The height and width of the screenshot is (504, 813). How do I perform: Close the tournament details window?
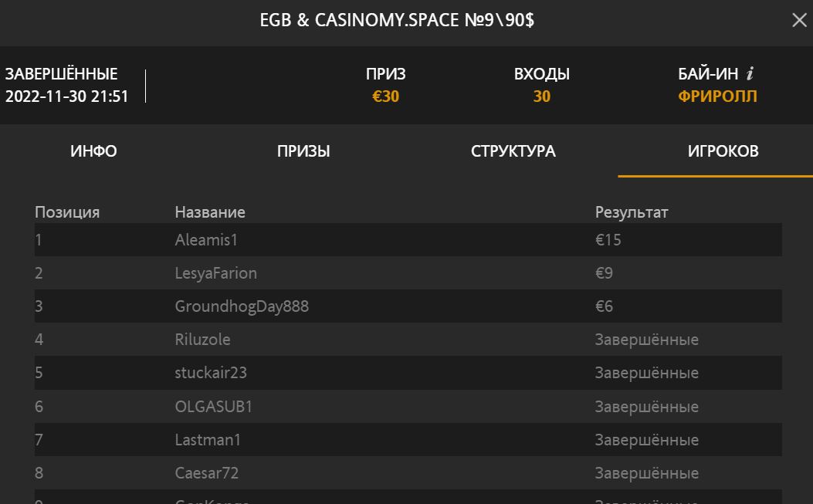799,21
